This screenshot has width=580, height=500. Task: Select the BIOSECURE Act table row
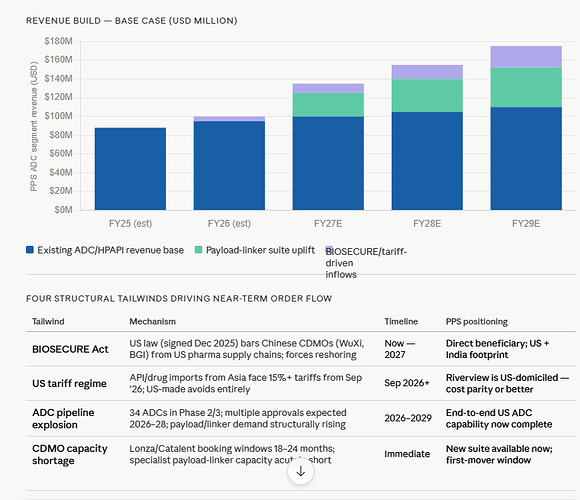tap(301, 349)
